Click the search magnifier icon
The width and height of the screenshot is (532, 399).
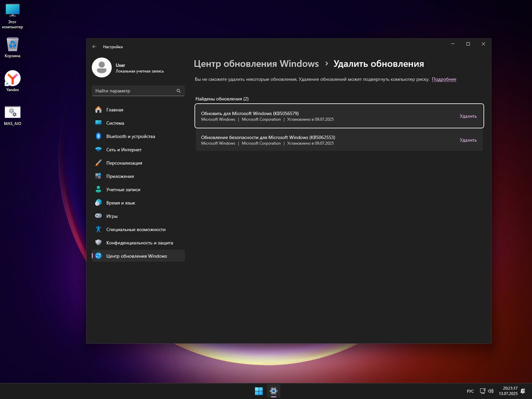179,91
